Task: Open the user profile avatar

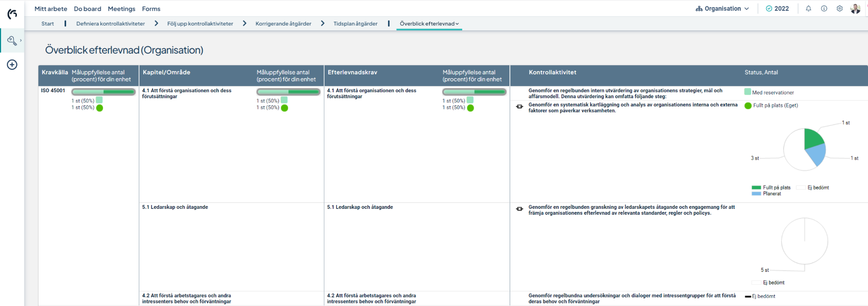Action: click(856, 9)
